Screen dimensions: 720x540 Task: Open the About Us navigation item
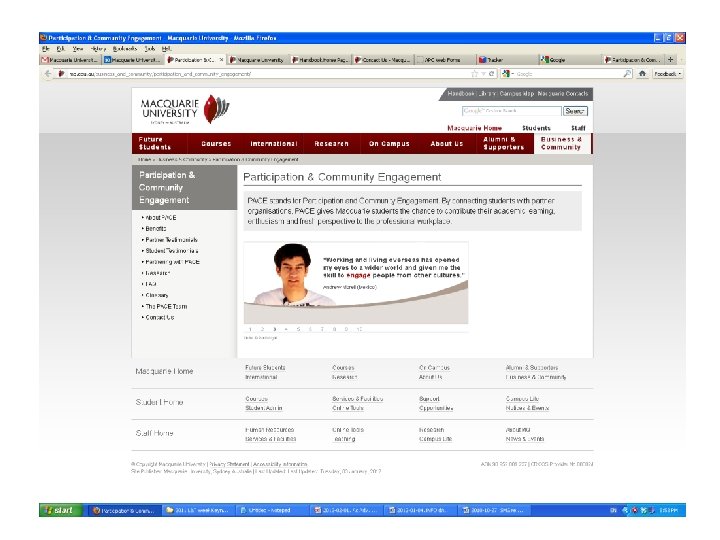[447, 144]
